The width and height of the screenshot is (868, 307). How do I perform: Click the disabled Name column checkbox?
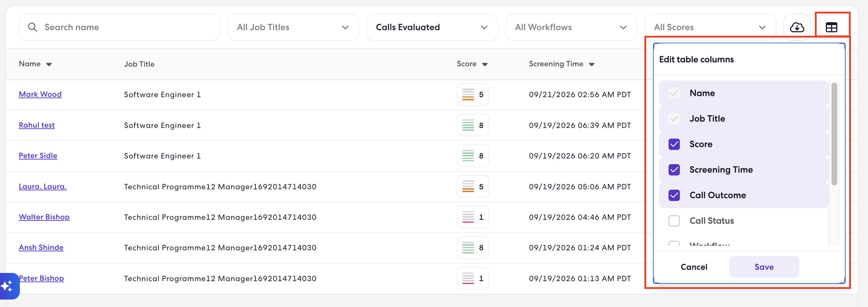[674, 93]
